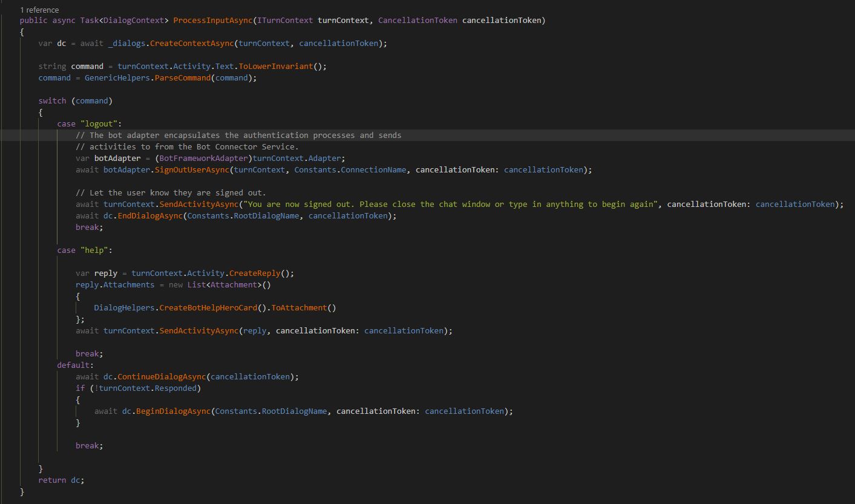Image resolution: width=855 pixels, height=504 pixels.
Task: Click the comment "Let the user know they are signed out"
Action: [x=171, y=192]
